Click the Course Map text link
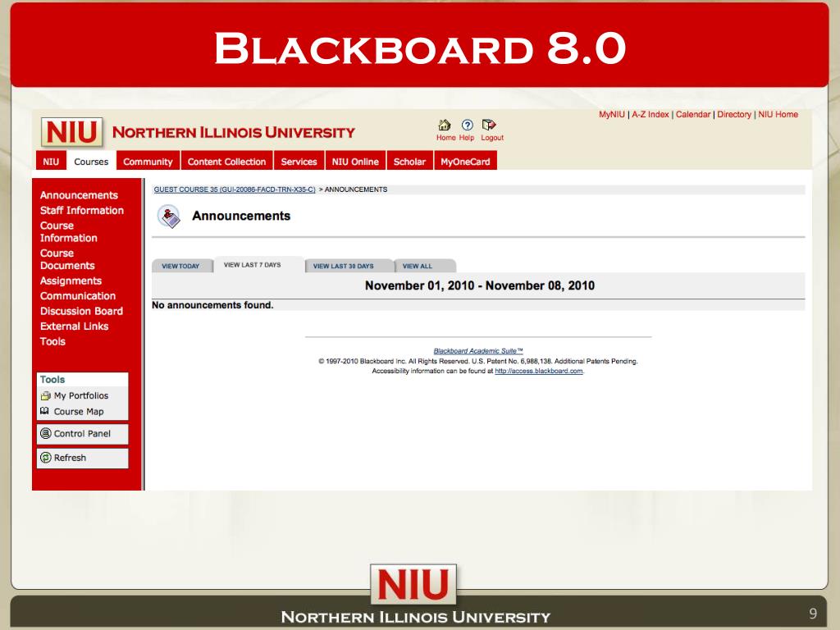Image resolution: width=840 pixels, height=630 pixels. click(x=79, y=412)
